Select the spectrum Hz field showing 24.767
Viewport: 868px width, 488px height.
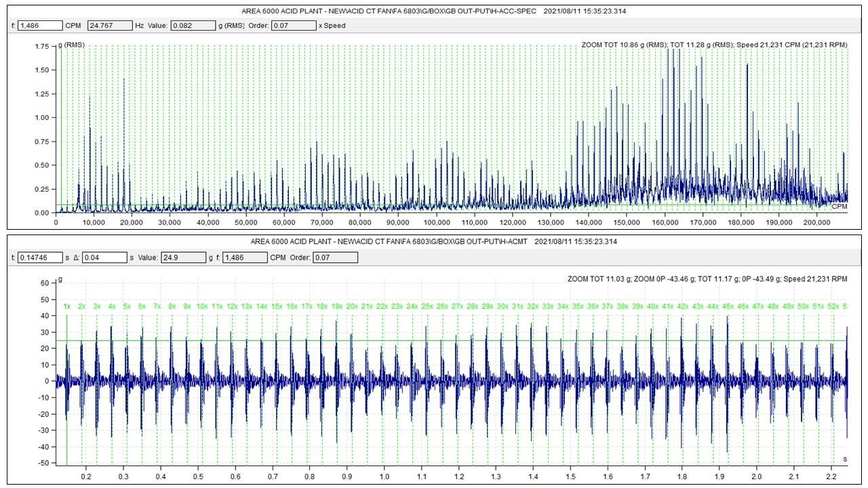click(x=111, y=26)
